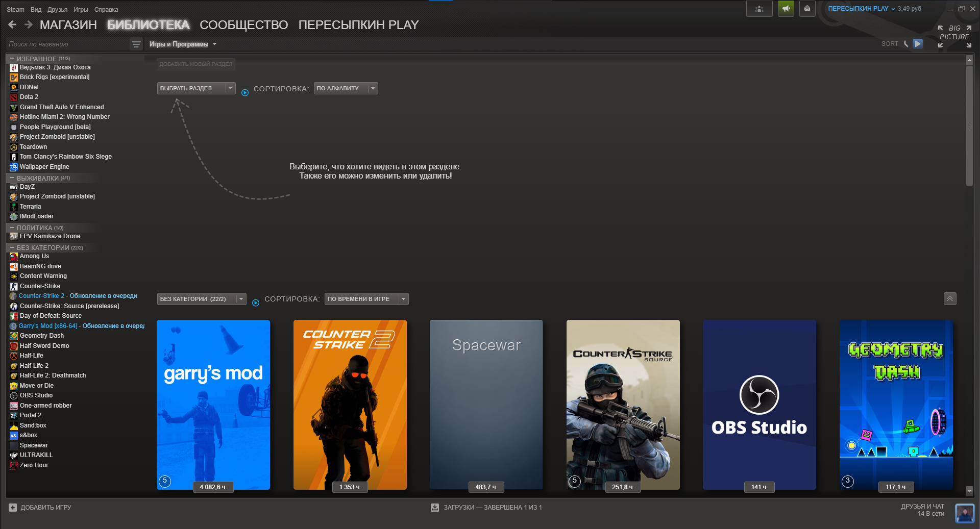
Task: Click the ДОБАВИТЬ НОВЫЙ РАЗДЕЛ button
Action: point(196,64)
